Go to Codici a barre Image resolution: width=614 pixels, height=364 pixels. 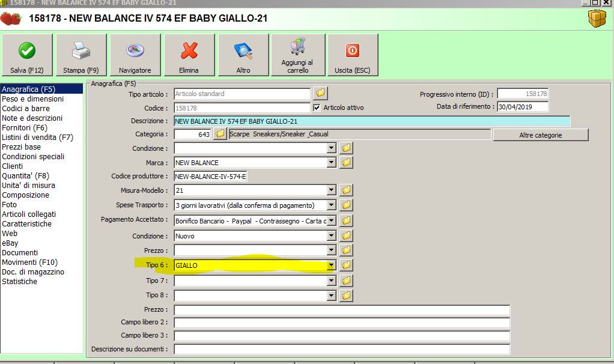coord(26,108)
